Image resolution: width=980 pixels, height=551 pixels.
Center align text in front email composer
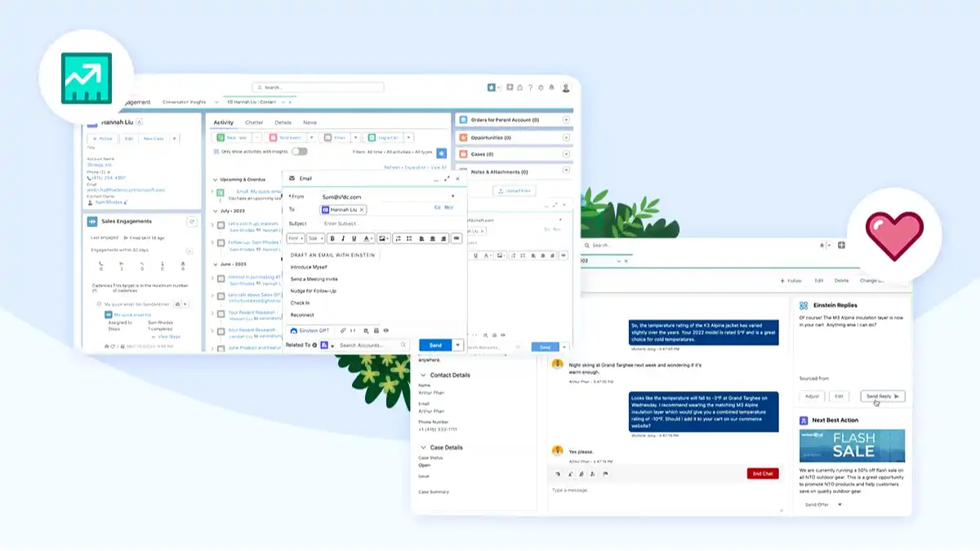(433, 238)
